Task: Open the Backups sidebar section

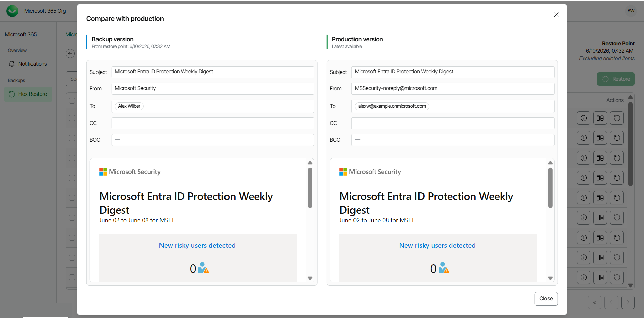Action: [x=16, y=80]
